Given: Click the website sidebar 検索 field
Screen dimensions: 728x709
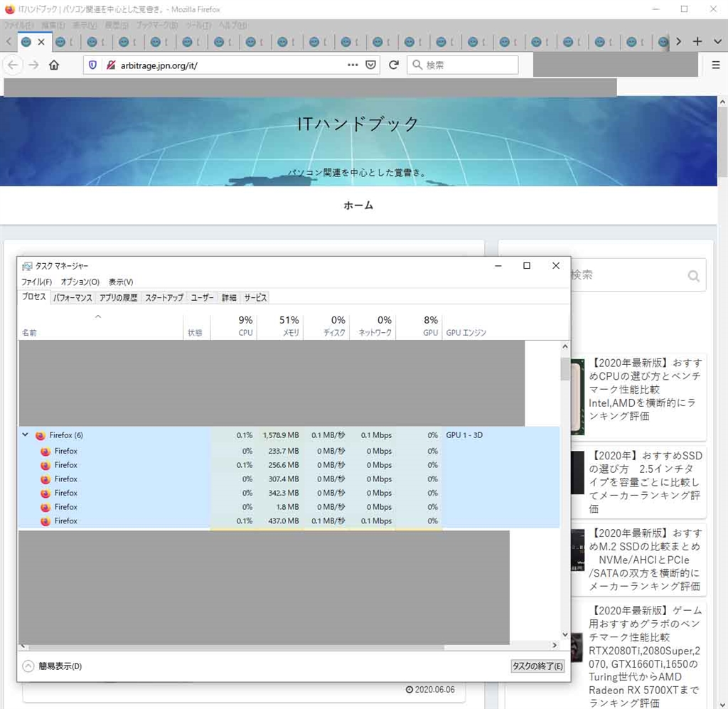Looking at the screenshot, I should pyautogui.click(x=627, y=275).
